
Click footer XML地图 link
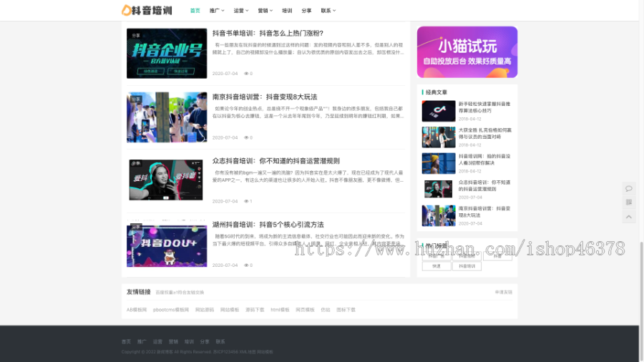(248, 352)
